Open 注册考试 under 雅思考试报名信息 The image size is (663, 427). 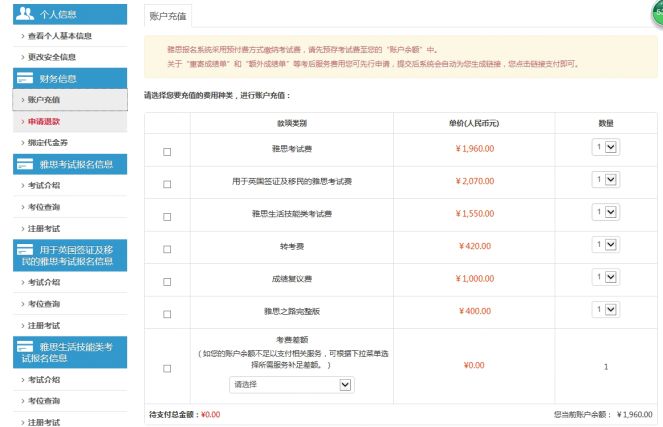click(x=44, y=229)
